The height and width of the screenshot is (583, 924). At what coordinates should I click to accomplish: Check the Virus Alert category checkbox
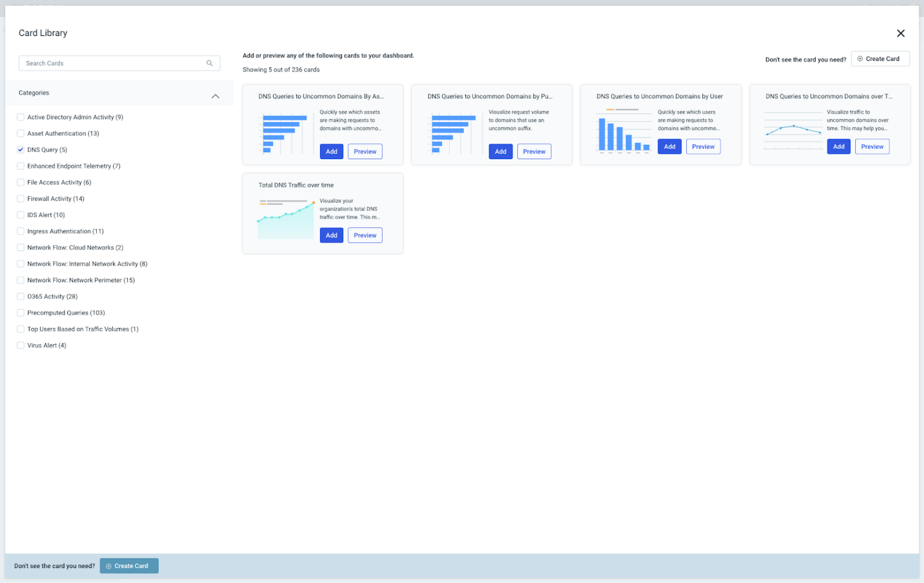[20, 345]
